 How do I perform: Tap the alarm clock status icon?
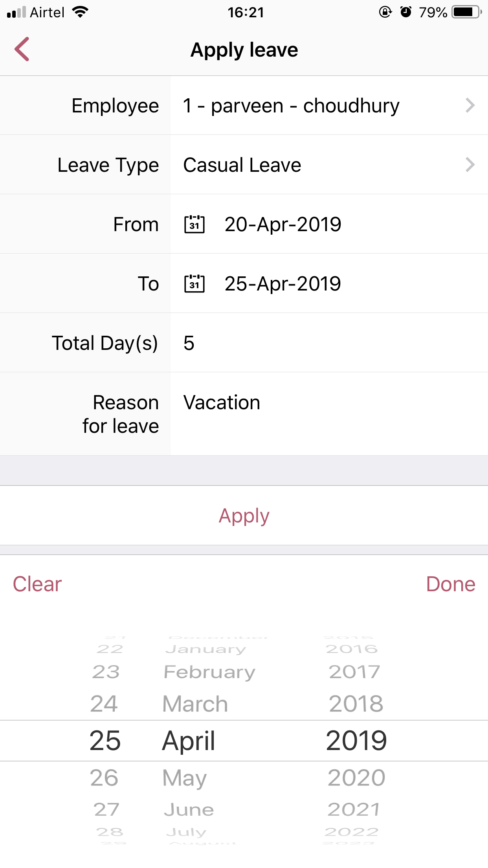[x=406, y=12]
